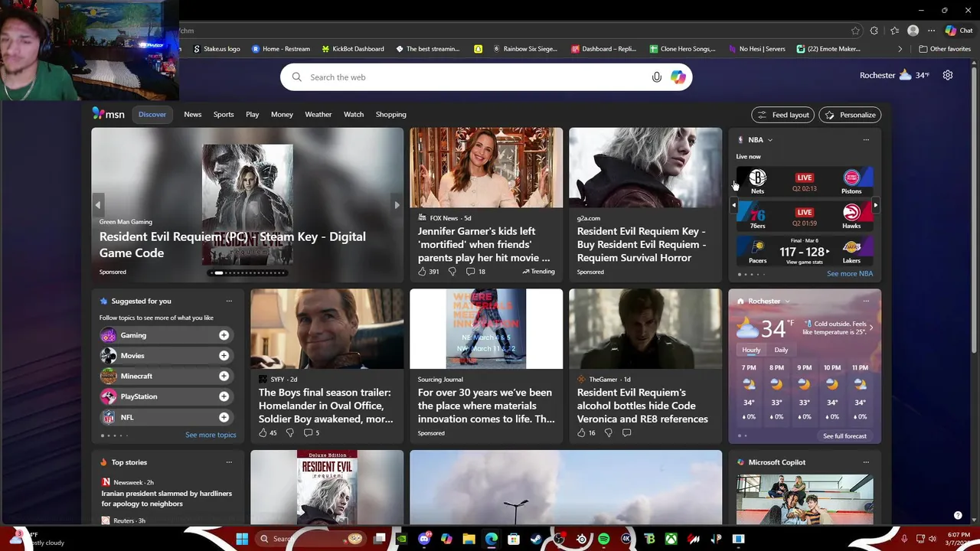
Task: Show more favorites bar items chevron
Action: [900, 49]
